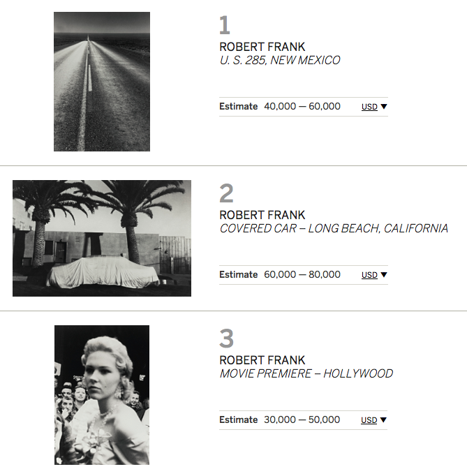
Task: Open the Movie Premiere woman portrait thumbnail
Action: pos(102,394)
